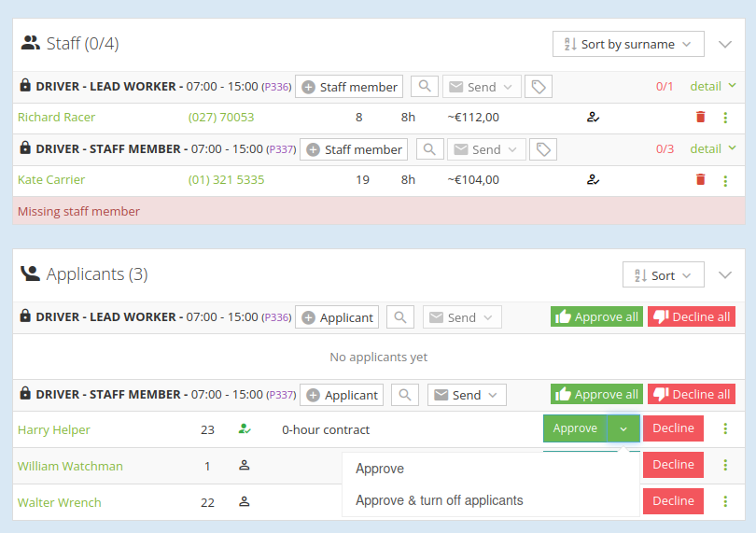
Task: Click the search icon in Applicants P337 row
Action: pyautogui.click(x=405, y=395)
